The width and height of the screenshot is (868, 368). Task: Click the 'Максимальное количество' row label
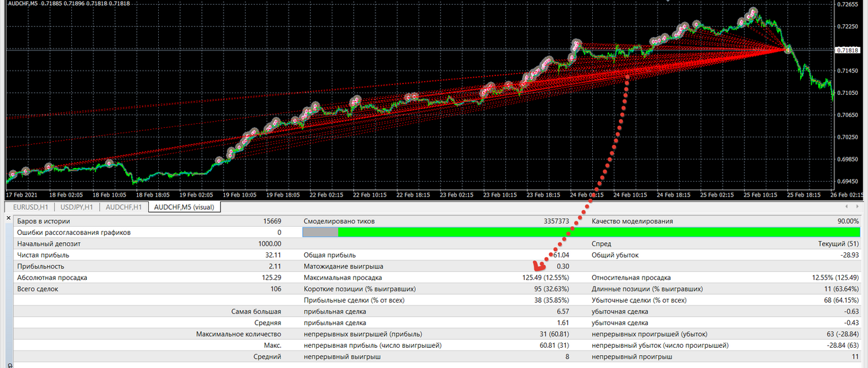239,335
